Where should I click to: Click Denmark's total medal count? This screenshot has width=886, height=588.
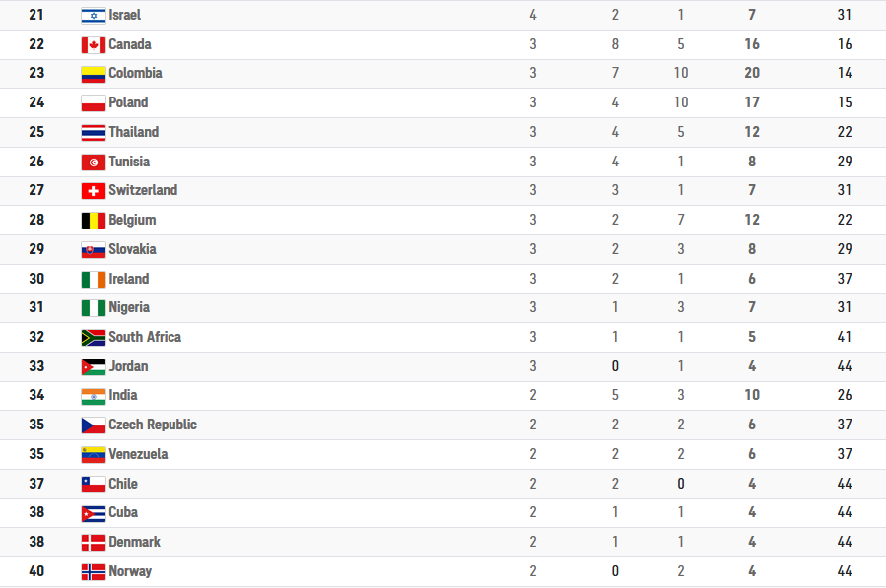(x=752, y=542)
